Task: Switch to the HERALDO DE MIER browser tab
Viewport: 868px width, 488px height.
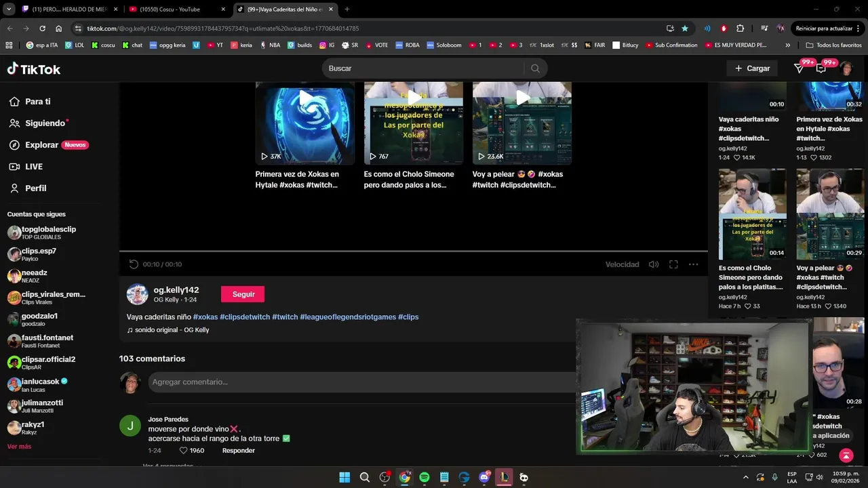Action: (69, 9)
